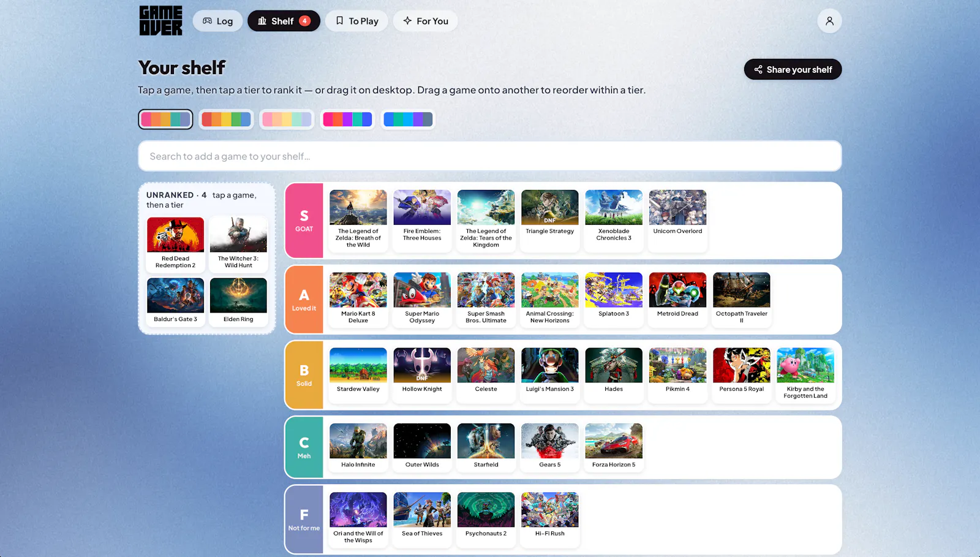Viewport: 980px width, 557px height.
Task: Select the Celeste game card
Action: click(x=486, y=375)
